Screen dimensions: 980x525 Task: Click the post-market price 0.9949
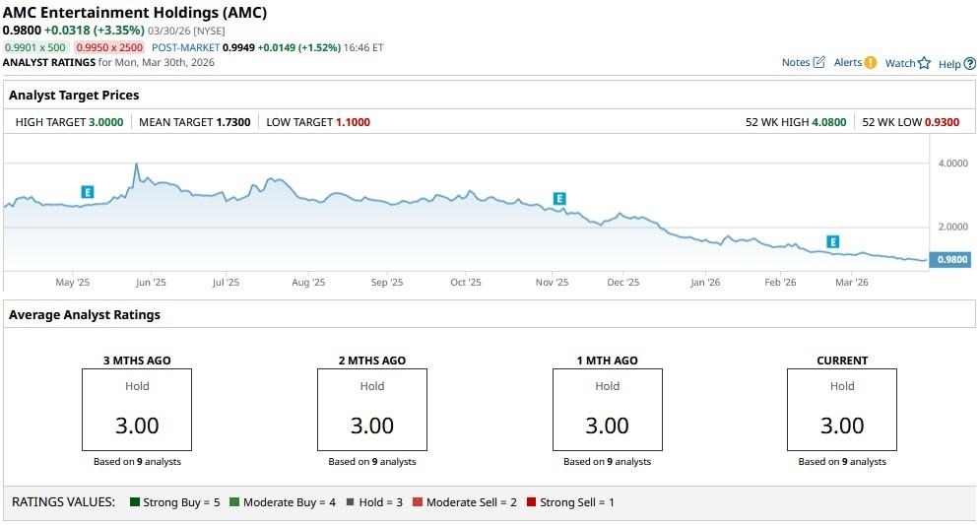coord(238,47)
